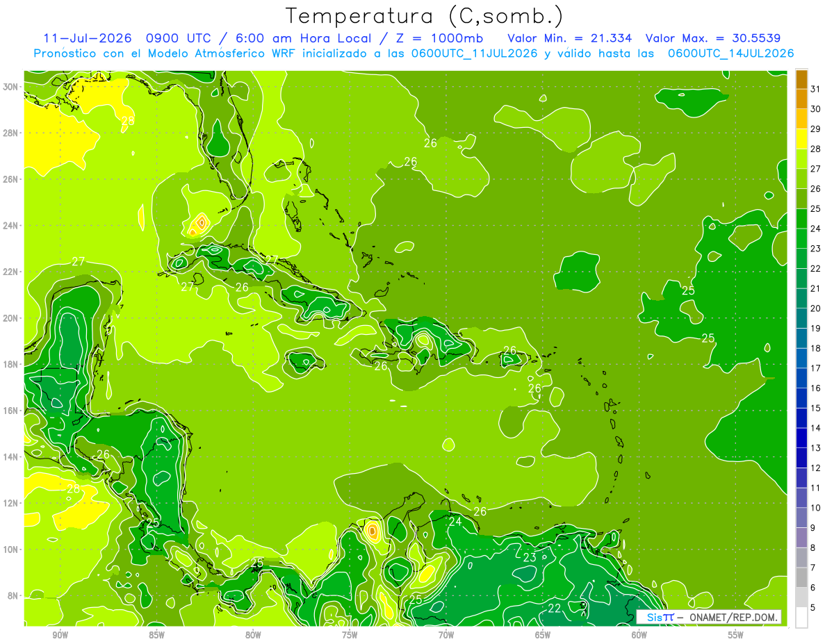Click the 18N latitude axis label
834x644 pixels.
10,364
